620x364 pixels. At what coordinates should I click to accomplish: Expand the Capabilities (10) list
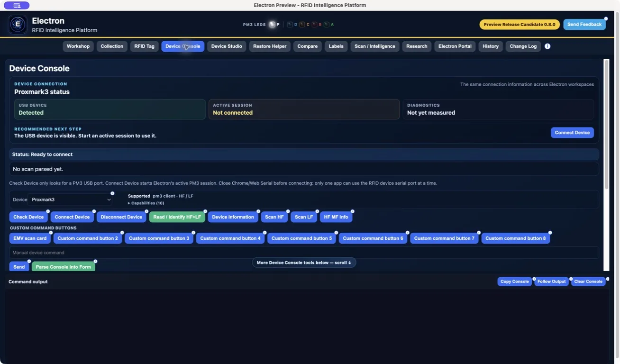pyautogui.click(x=146, y=203)
